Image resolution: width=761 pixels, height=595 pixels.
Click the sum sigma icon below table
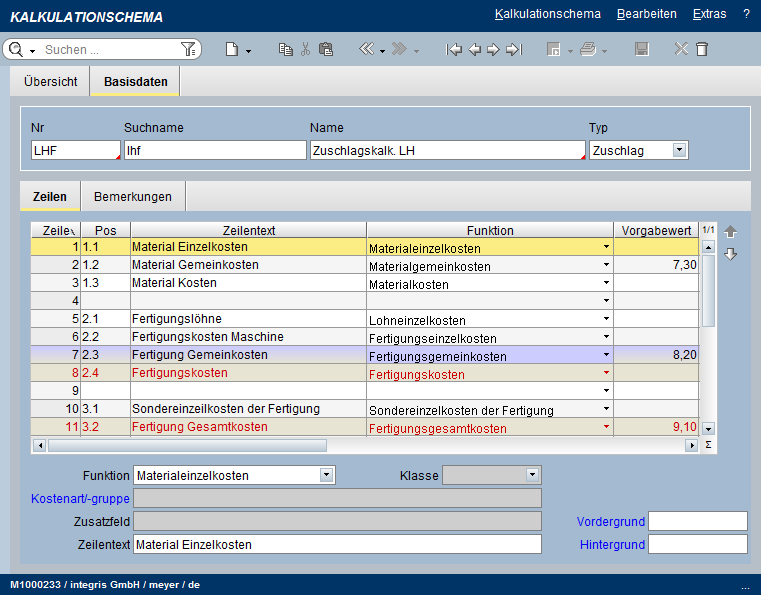pyautogui.click(x=708, y=445)
